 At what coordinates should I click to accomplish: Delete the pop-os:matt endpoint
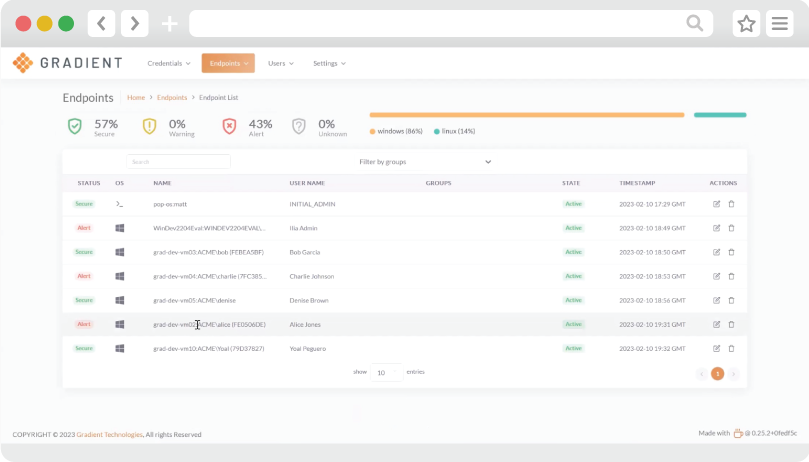731,204
